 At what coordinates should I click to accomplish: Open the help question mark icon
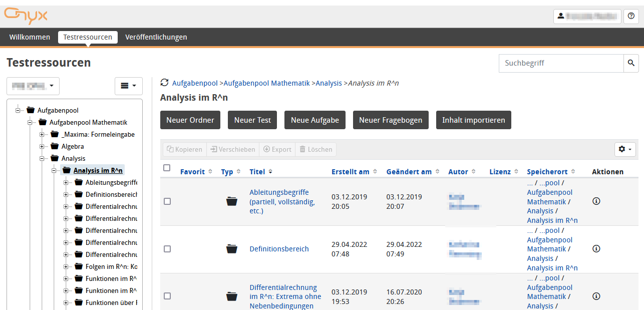pyautogui.click(x=631, y=17)
